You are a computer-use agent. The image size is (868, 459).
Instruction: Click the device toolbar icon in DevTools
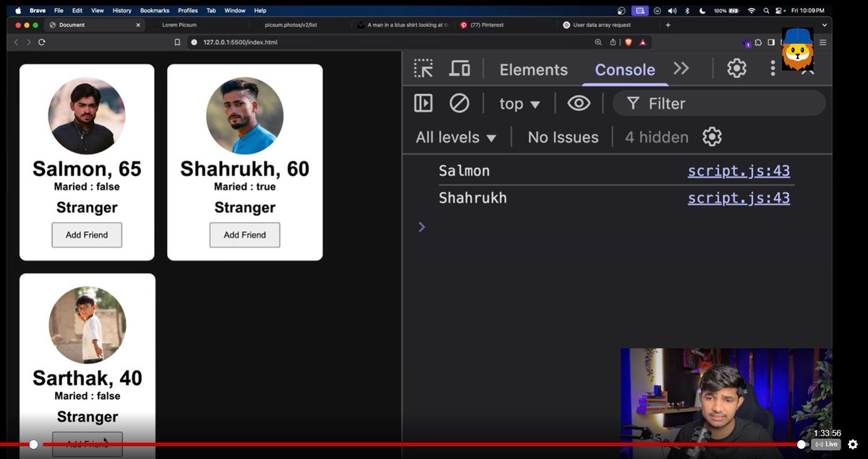459,69
